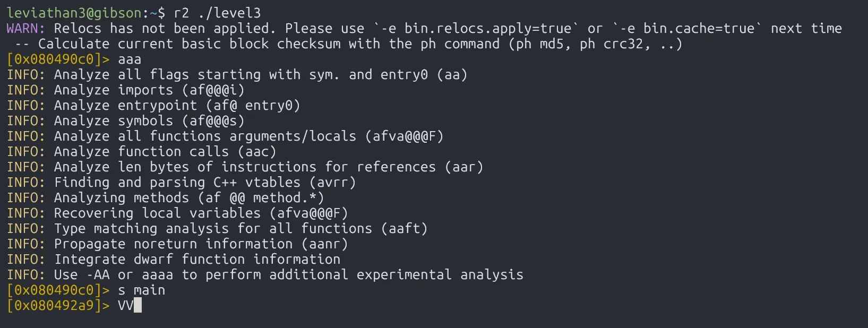
Task: Click the 'aaa' command after first prompt
Action: [x=130, y=59]
